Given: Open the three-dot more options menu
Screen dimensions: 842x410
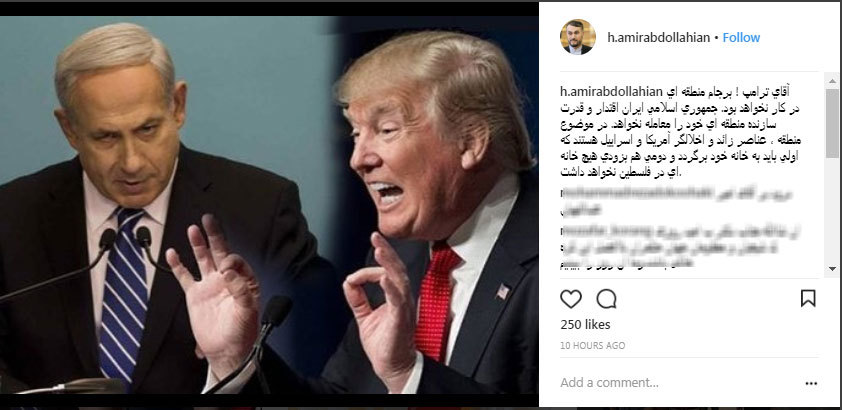Looking at the screenshot, I should (811, 383).
